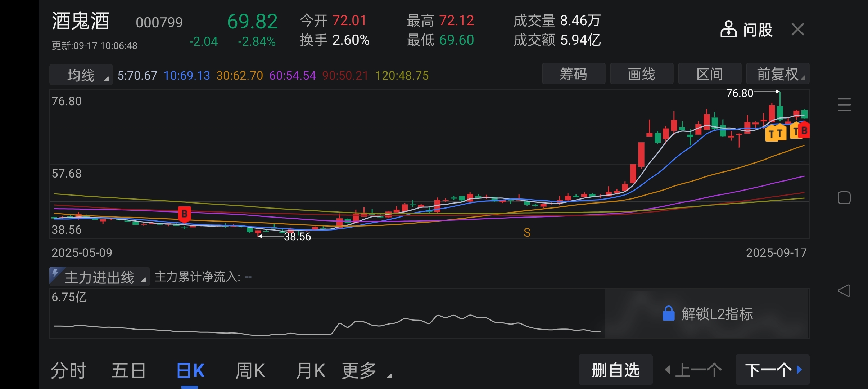Close the stock chart view
The width and height of the screenshot is (868, 389).
(798, 29)
